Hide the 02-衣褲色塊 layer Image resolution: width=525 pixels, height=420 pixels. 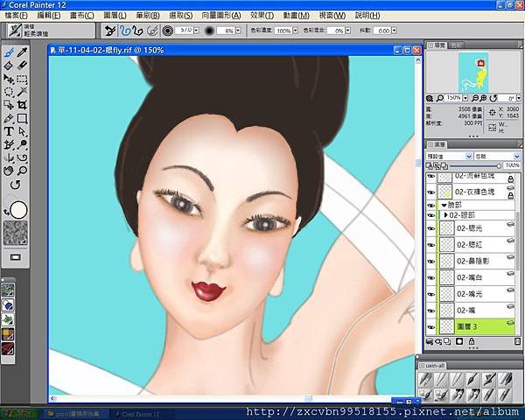(x=431, y=192)
